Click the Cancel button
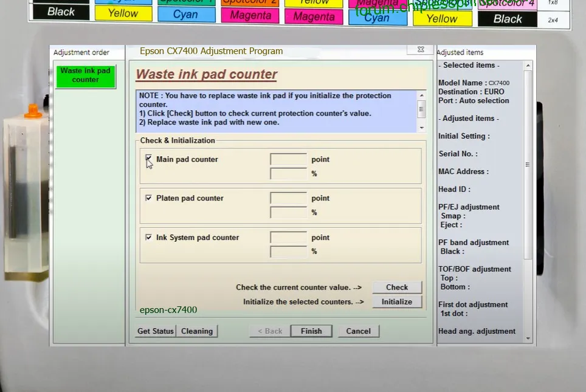The width and height of the screenshot is (586, 392). (x=359, y=331)
